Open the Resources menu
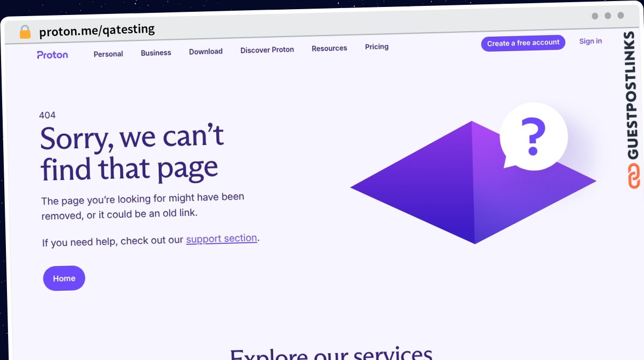This screenshot has height=360, width=644. click(x=330, y=48)
